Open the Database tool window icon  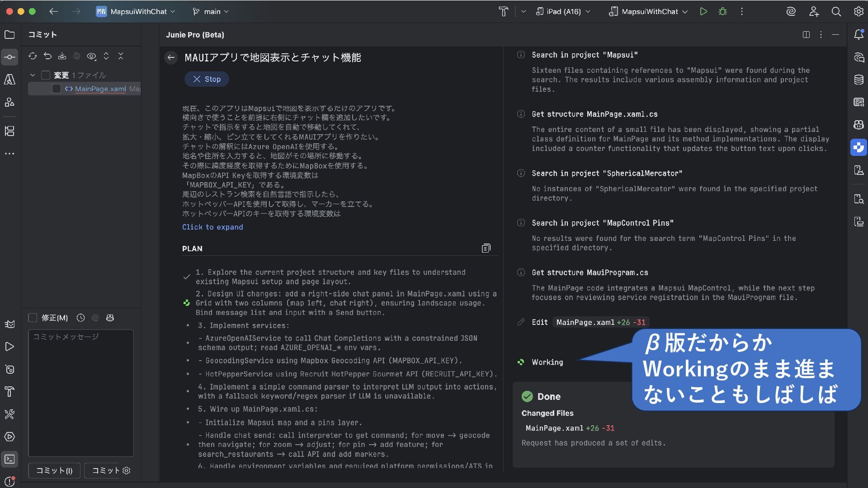859,80
